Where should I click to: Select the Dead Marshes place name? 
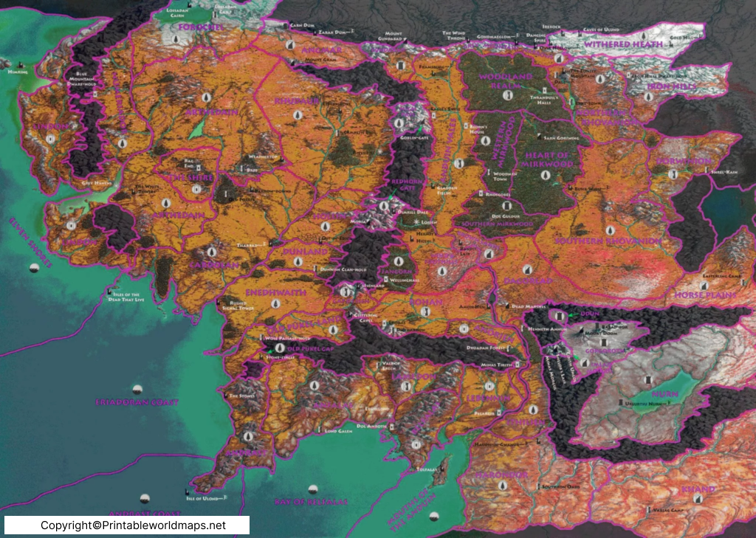529,306
